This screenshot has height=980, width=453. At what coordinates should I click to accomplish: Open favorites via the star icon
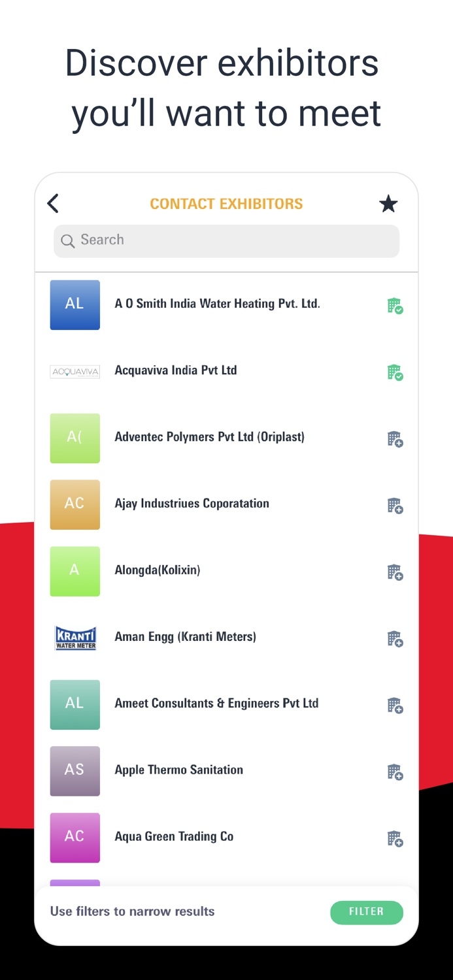coord(388,204)
